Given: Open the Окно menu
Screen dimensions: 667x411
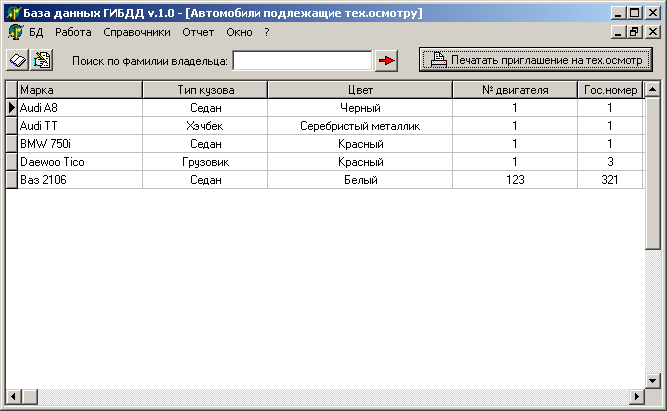Looking at the screenshot, I should [239, 32].
